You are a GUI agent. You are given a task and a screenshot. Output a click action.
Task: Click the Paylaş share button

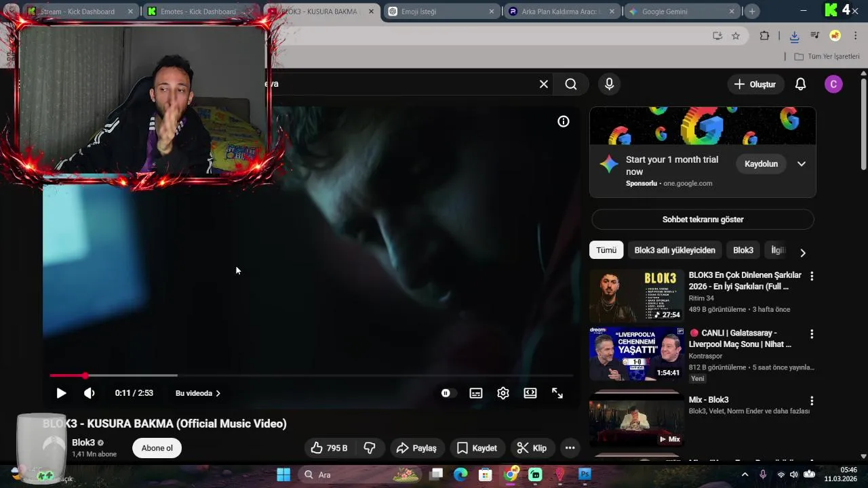pyautogui.click(x=416, y=448)
